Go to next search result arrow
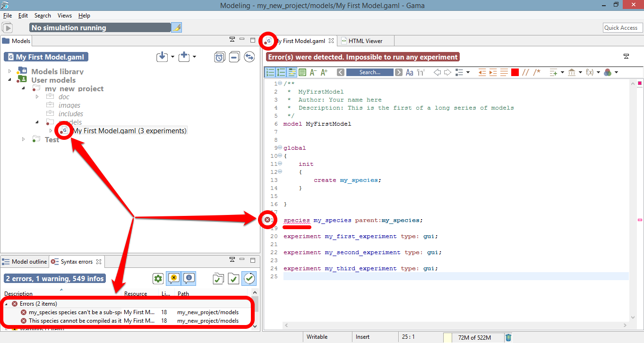The width and height of the screenshot is (644, 343). [399, 72]
